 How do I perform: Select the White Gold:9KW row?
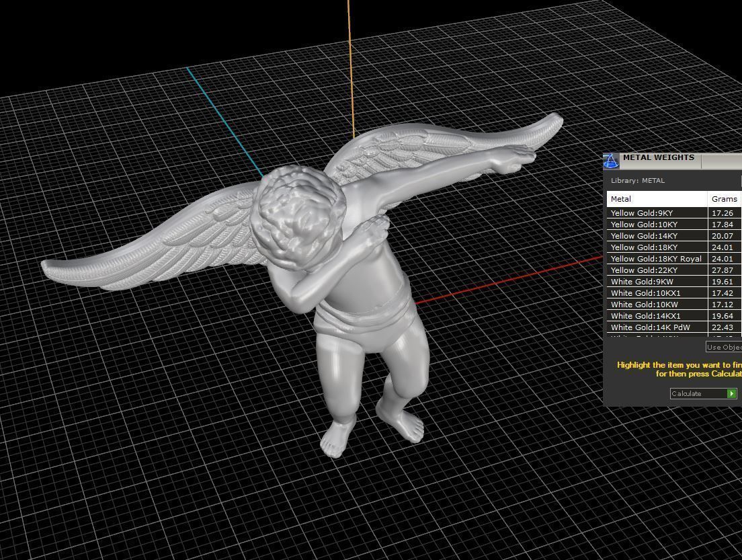point(674,281)
